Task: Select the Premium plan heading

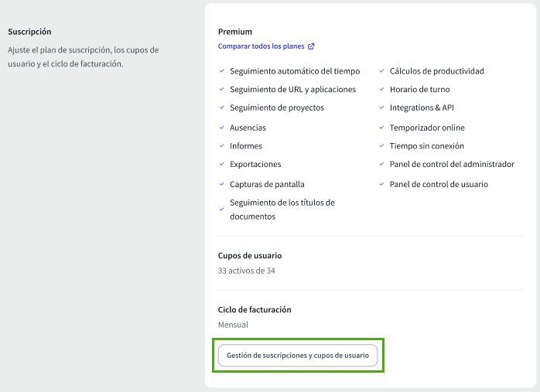Action: pos(235,32)
